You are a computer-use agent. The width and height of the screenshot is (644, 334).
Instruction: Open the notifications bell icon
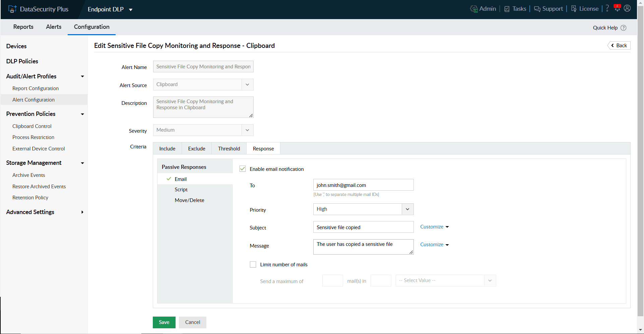click(617, 8)
